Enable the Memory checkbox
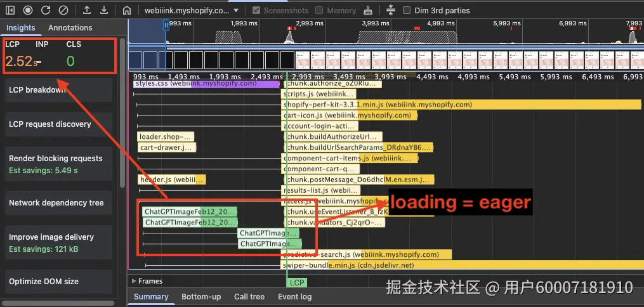The image size is (644, 307). (x=319, y=11)
